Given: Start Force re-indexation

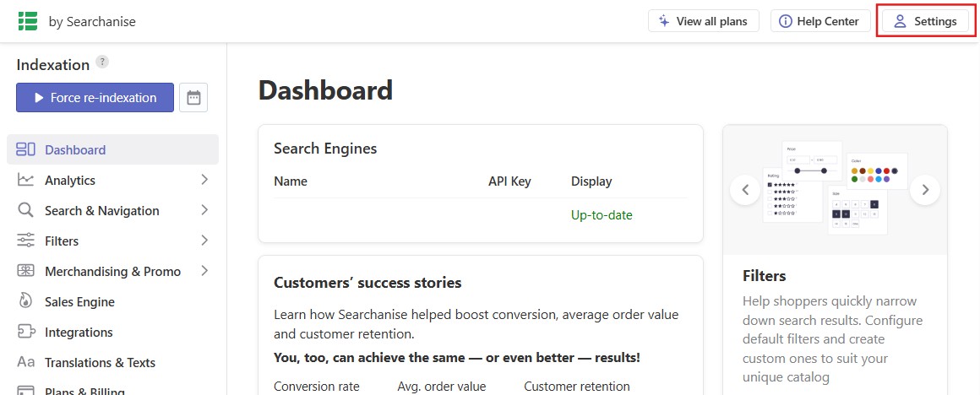Looking at the screenshot, I should (x=95, y=97).
